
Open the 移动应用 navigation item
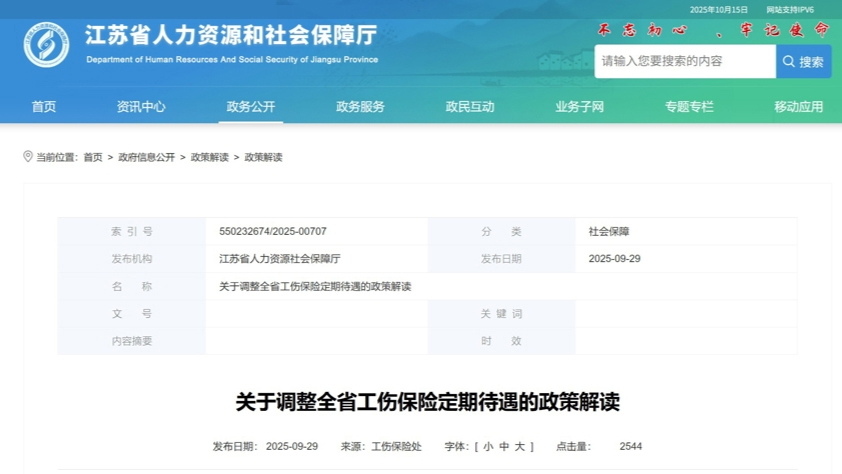click(798, 107)
